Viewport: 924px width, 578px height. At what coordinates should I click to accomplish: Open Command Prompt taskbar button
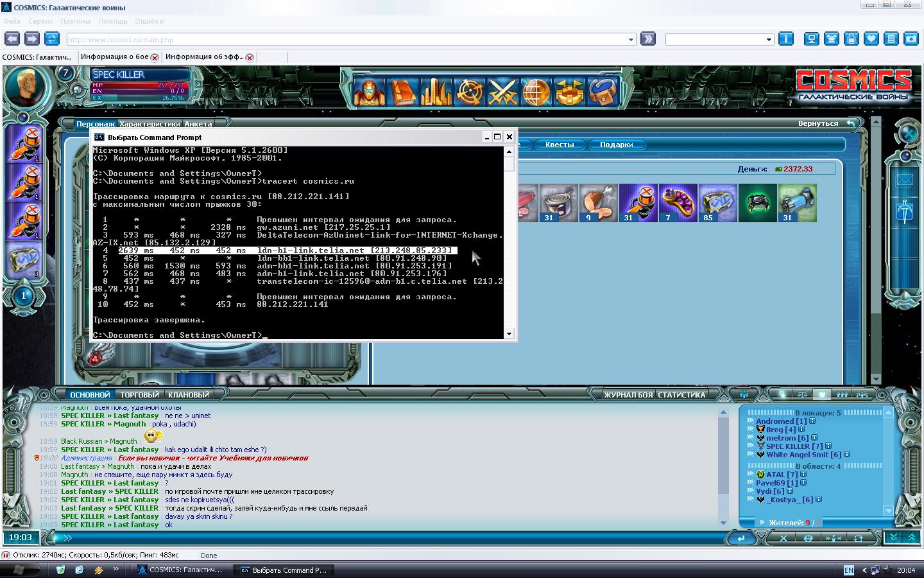coord(282,570)
